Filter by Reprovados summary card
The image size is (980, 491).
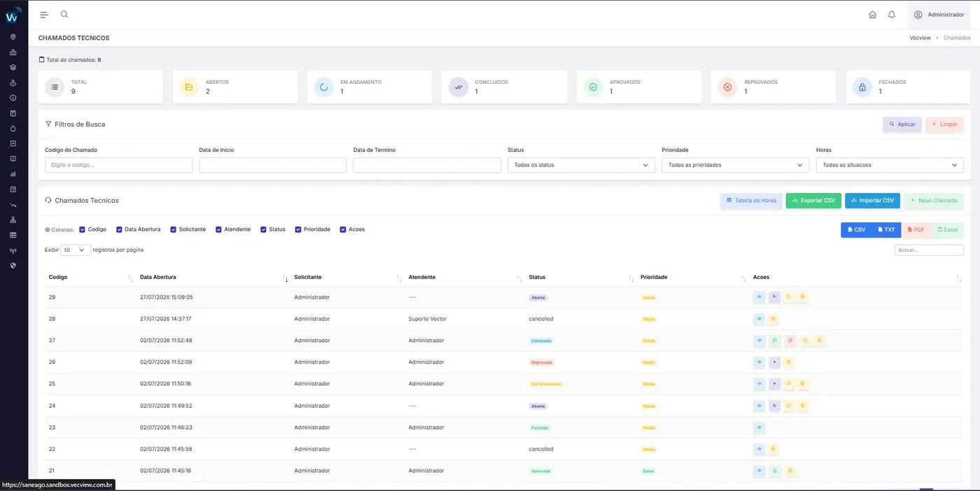773,87
